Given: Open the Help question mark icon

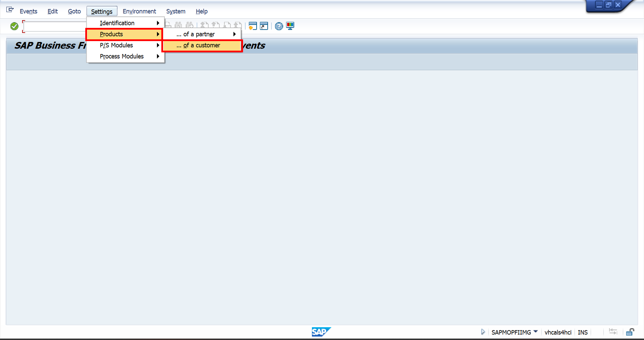Looking at the screenshot, I should (x=279, y=26).
